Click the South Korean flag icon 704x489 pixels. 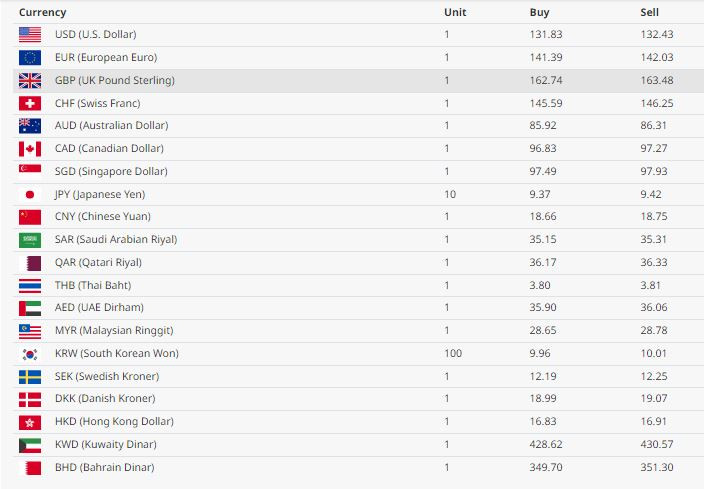click(30, 354)
